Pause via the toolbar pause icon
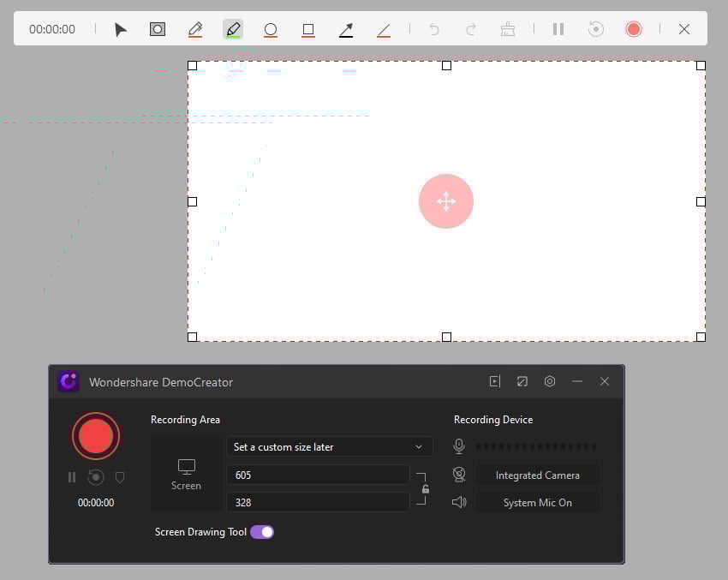This screenshot has width=728, height=580. (558, 29)
